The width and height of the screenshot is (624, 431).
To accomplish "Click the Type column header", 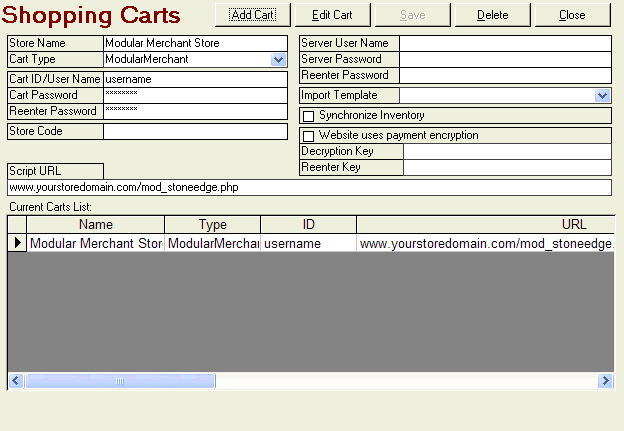I will click(x=213, y=224).
